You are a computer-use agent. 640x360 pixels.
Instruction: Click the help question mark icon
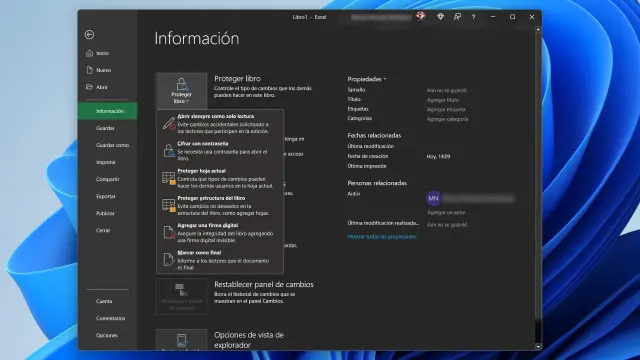click(473, 17)
